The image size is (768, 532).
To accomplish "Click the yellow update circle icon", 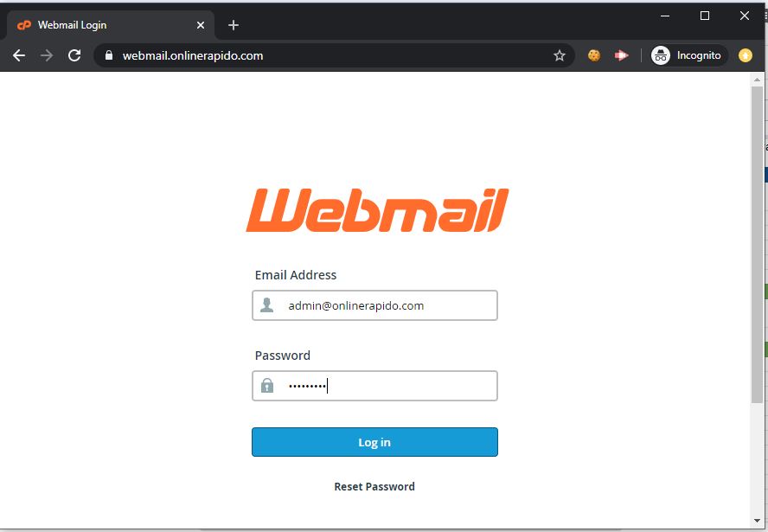I will (745, 55).
